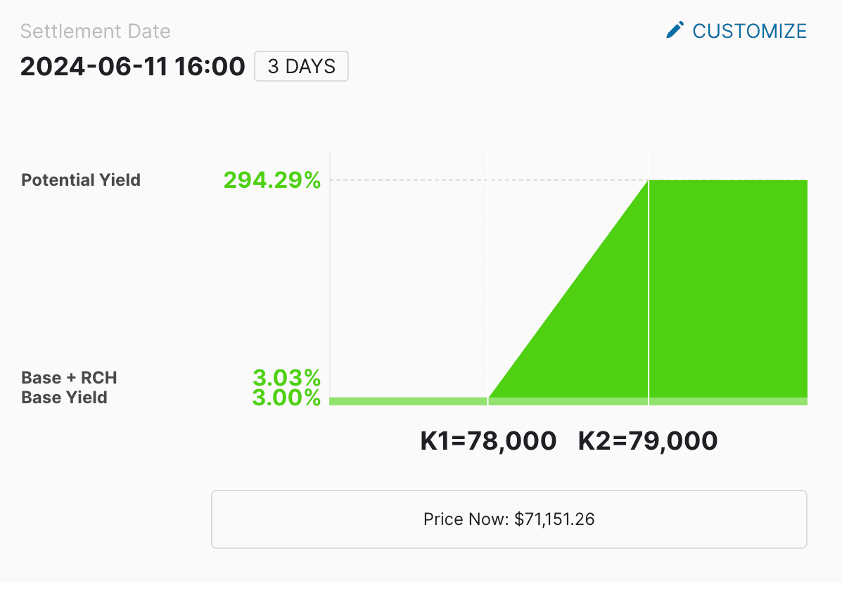Screen dimensions: 868x601
Task: Click the 294.29% yield value
Action: click(272, 180)
